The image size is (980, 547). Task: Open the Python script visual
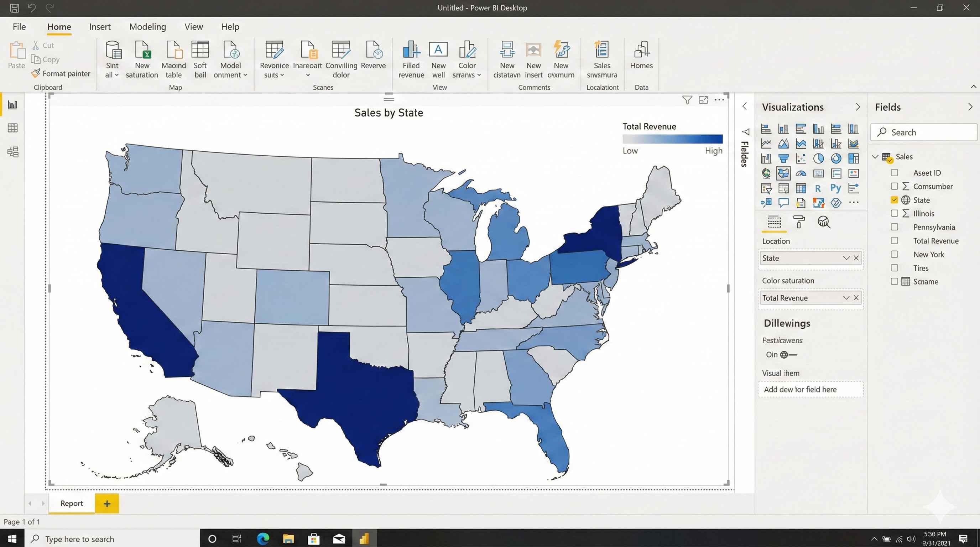(x=836, y=188)
